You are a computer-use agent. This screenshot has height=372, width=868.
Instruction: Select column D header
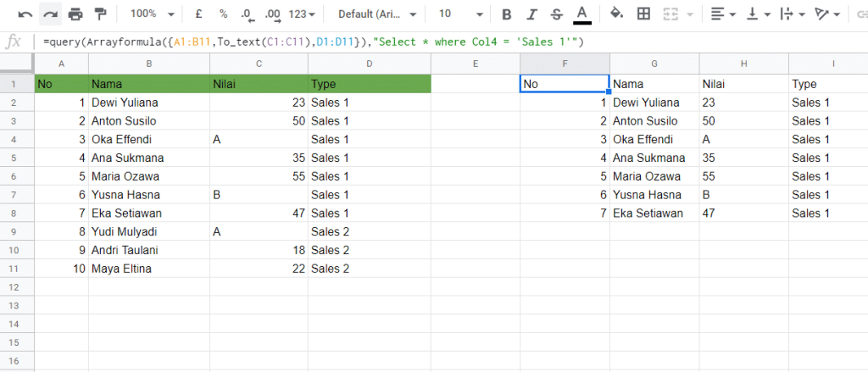click(370, 64)
